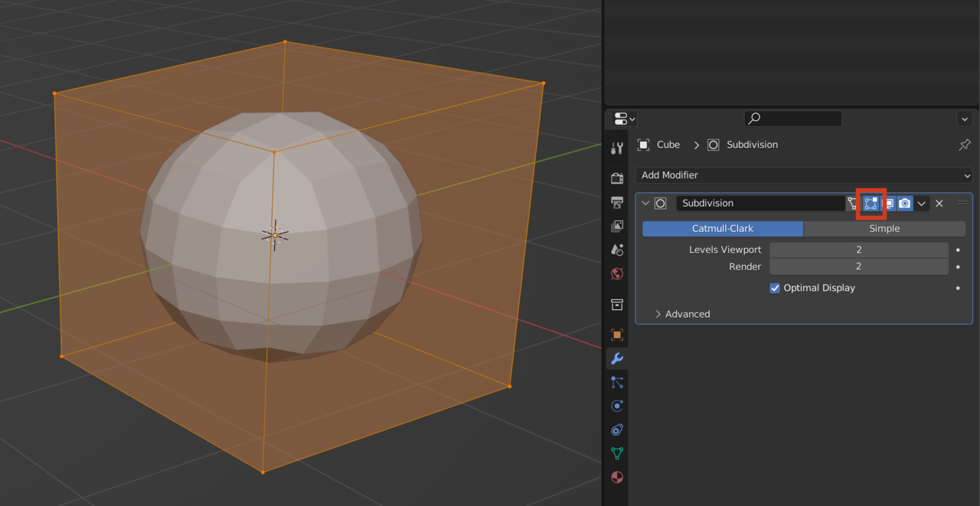Screen dimensions: 980x506
Task: Open the Object properties tab
Action: [616, 334]
